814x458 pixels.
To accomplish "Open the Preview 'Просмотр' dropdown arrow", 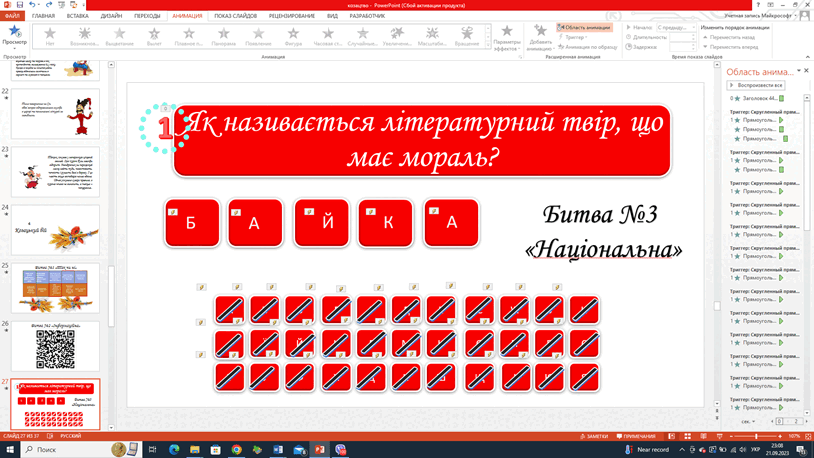I will [x=15, y=47].
